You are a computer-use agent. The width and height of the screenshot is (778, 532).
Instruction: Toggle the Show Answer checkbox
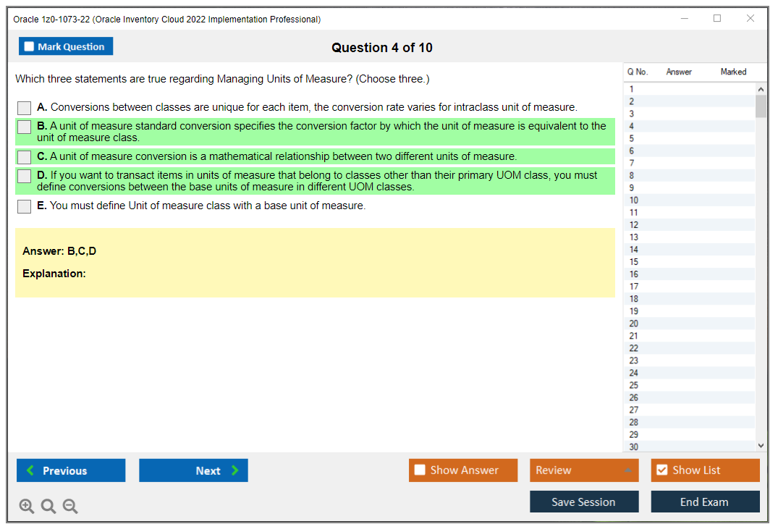[x=420, y=470]
